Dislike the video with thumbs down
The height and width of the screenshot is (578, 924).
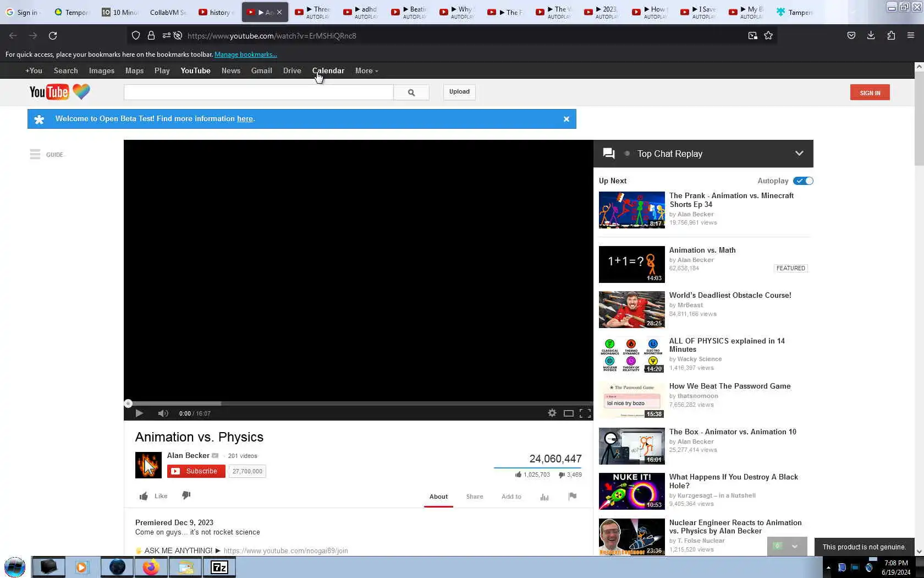point(186,495)
